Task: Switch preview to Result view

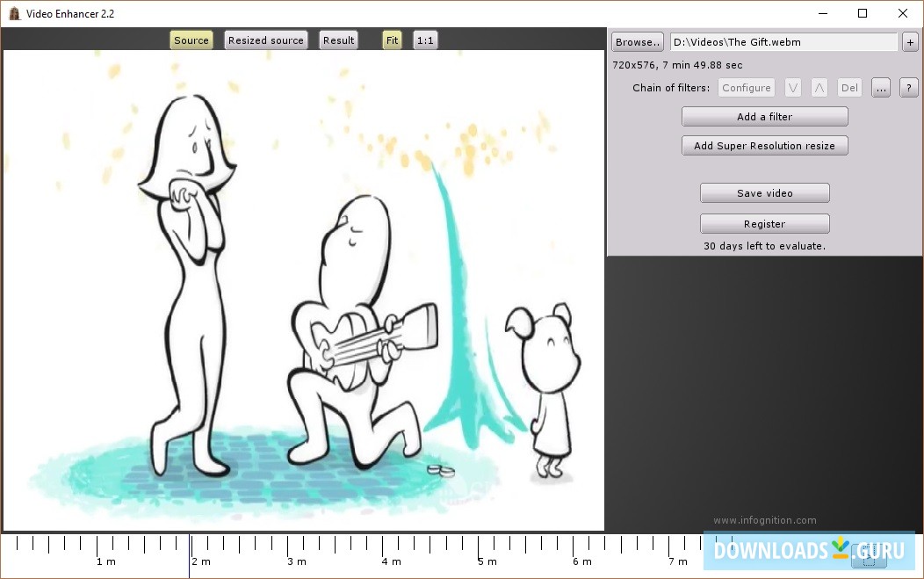Action: [x=338, y=40]
